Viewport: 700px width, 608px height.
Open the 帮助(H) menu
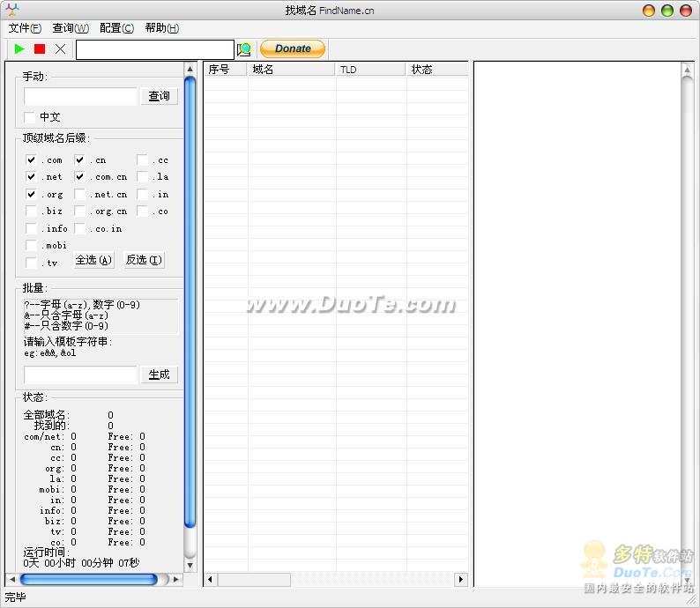[x=162, y=28]
